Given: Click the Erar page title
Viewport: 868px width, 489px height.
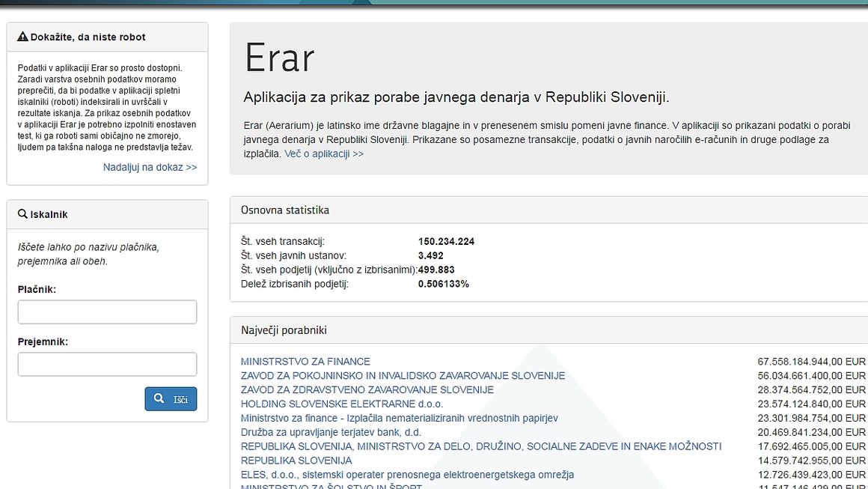Looking at the screenshot, I should coord(279,58).
